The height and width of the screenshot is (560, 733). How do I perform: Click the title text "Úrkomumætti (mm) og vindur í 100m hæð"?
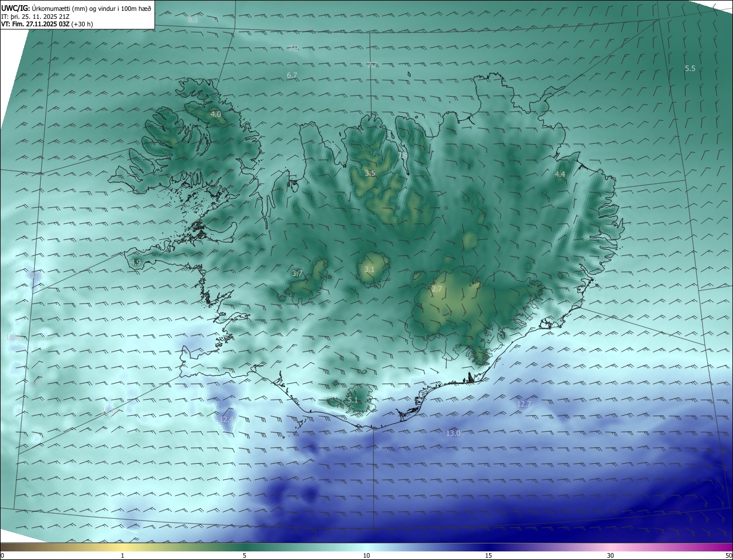(x=91, y=9)
